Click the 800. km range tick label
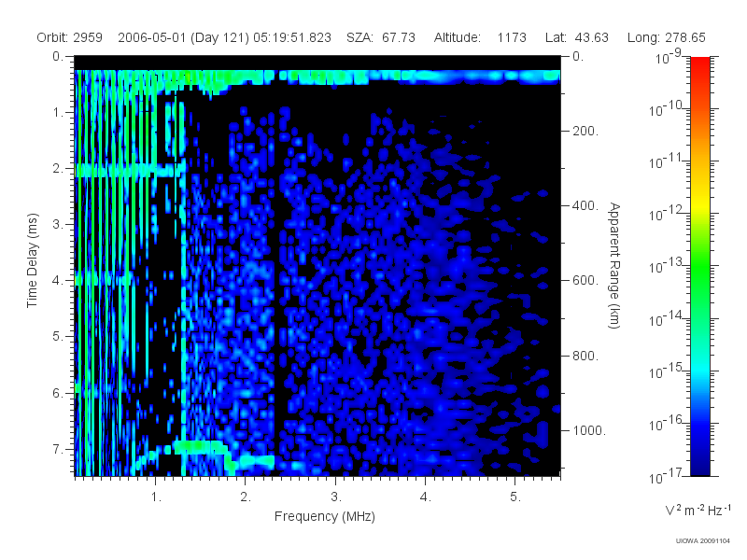 585,356
